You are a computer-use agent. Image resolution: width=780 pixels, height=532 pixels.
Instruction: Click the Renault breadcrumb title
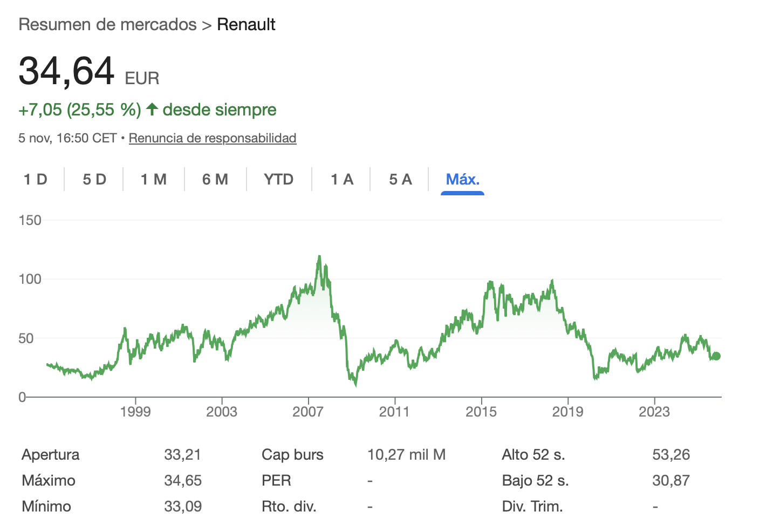pos(246,24)
